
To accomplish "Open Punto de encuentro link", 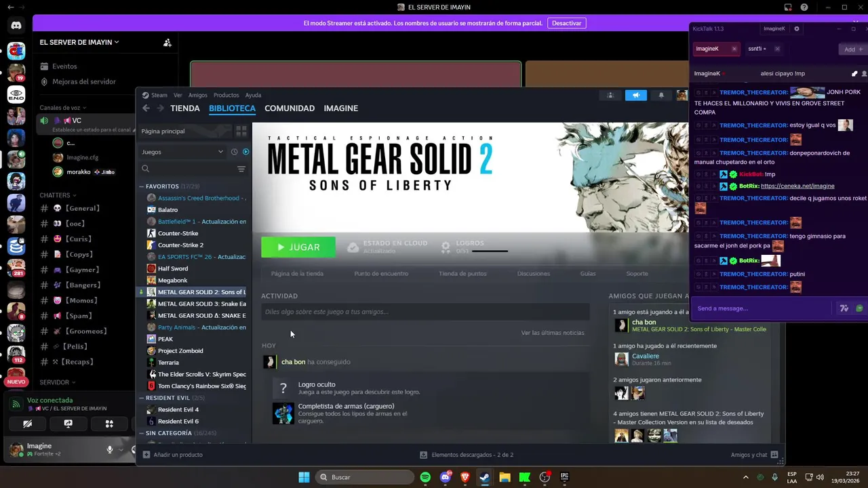I will (x=381, y=274).
